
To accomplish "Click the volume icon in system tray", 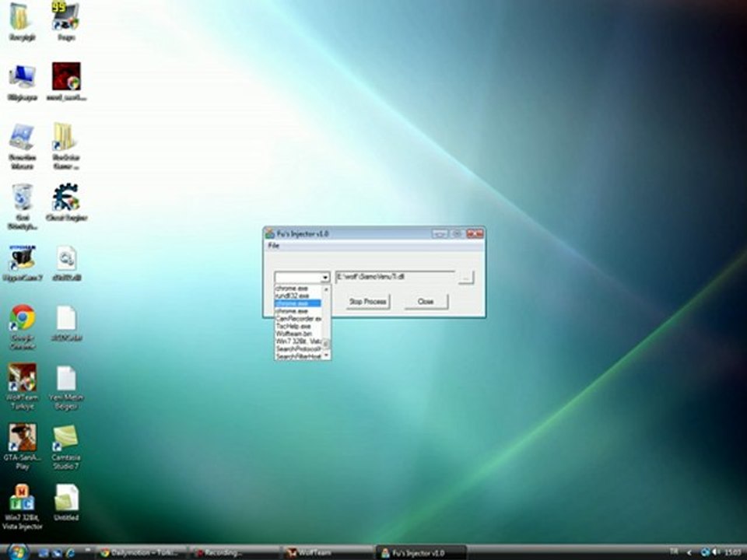I will [716, 552].
